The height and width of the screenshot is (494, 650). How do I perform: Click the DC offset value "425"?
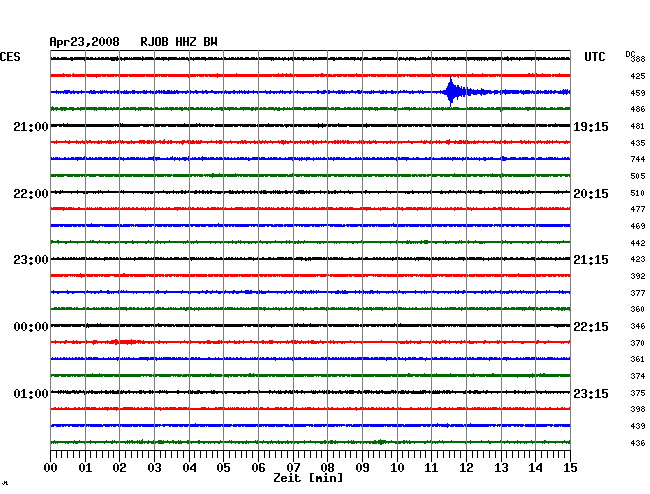[x=638, y=76]
